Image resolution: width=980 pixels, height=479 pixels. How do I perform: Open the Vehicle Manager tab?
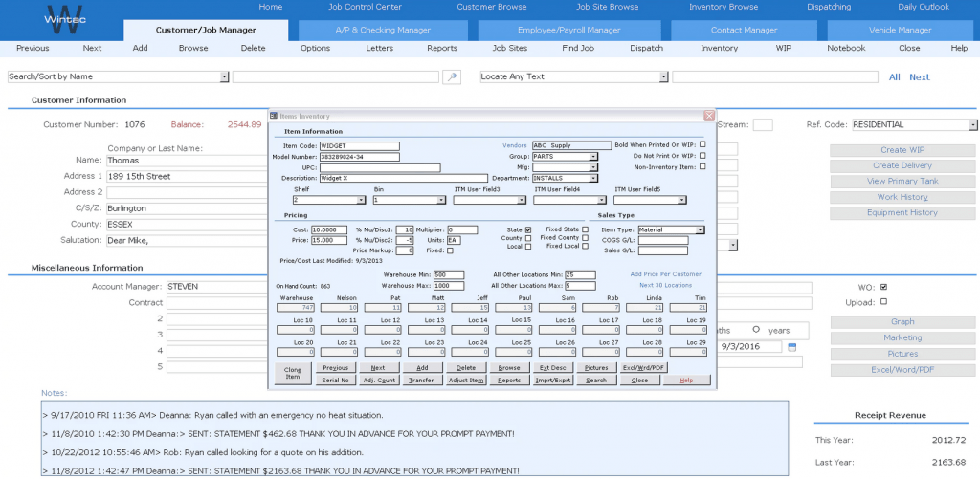pyautogui.click(x=900, y=30)
